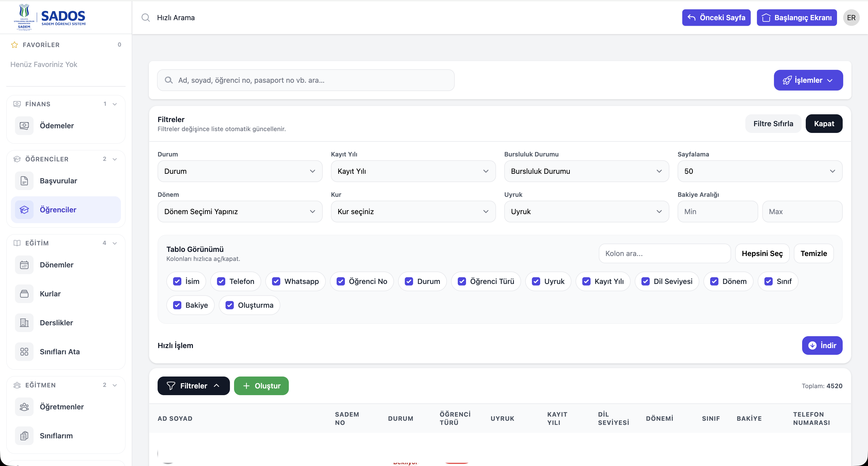Click the Bakiye Aralığı Min field

click(718, 212)
